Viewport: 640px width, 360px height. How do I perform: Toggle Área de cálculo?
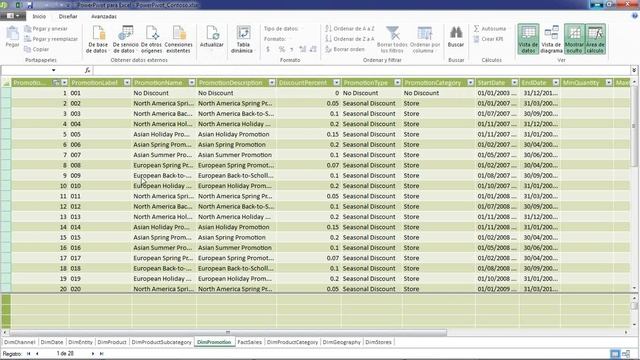(595, 39)
